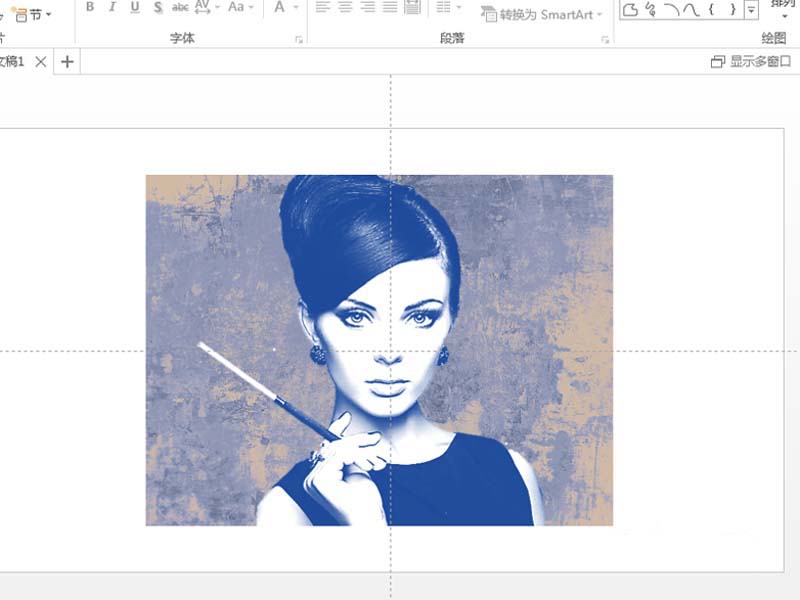
Task: Select the scribble shape tool
Action: pyautogui.click(x=651, y=10)
